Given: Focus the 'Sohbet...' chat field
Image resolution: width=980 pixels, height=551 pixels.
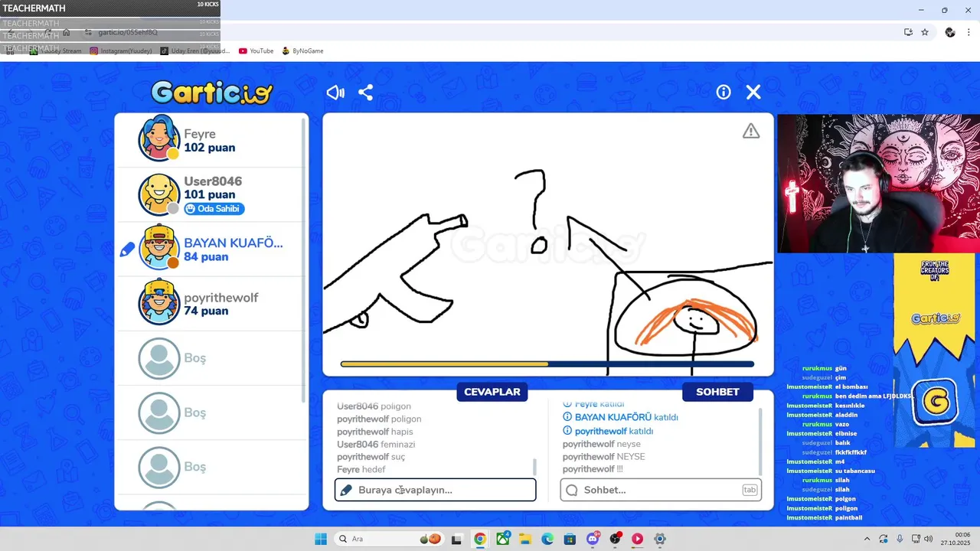Looking at the screenshot, I should [x=661, y=490].
